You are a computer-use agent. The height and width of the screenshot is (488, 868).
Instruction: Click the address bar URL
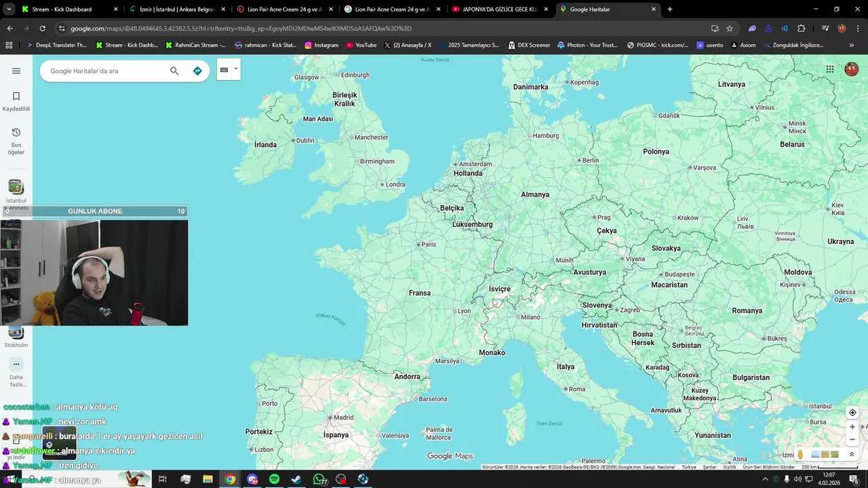click(241, 28)
